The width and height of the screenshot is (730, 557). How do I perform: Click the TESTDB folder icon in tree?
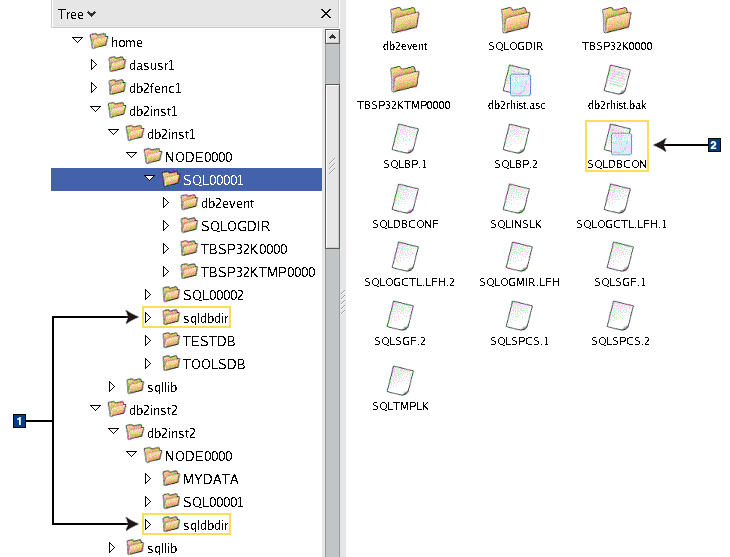point(171,340)
